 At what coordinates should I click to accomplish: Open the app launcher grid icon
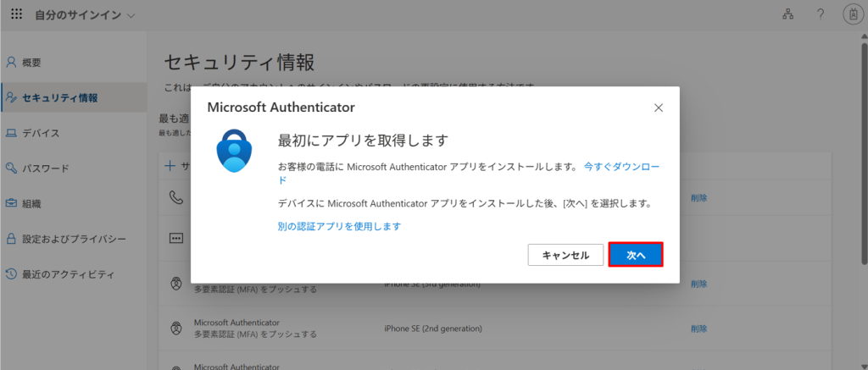click(x=17, y=14)
